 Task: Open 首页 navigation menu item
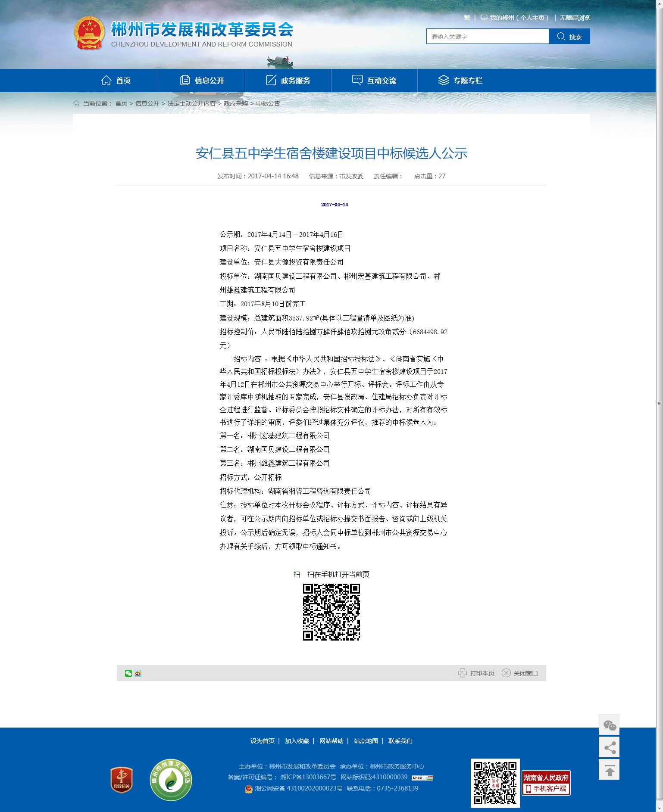click(116, 81)
